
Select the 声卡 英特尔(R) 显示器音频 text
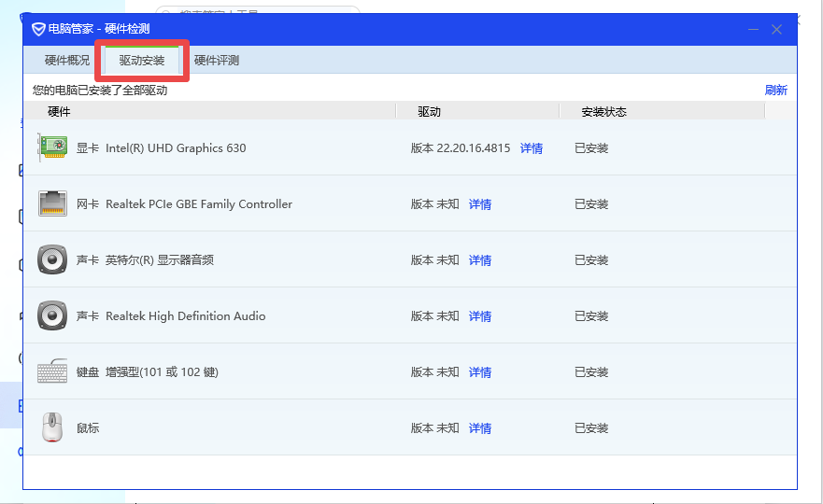[145, 260]
